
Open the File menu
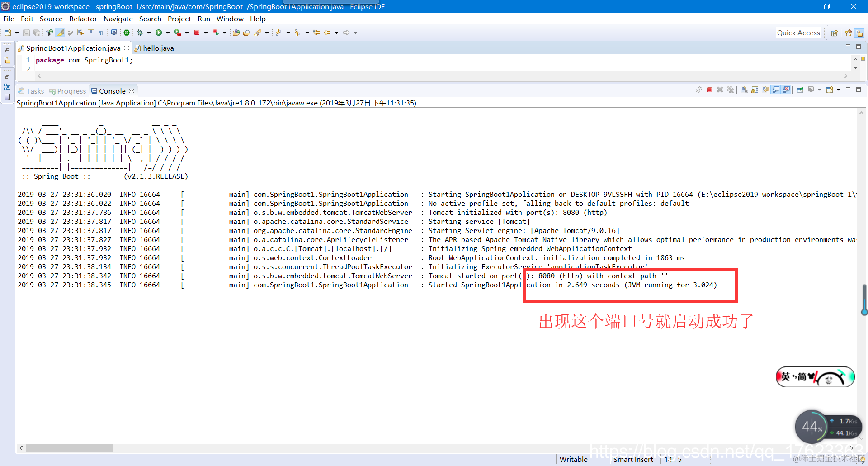[x=9, y=19]
